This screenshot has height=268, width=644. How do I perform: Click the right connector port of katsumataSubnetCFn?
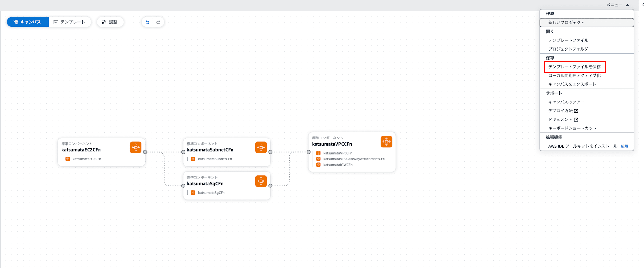point(270,152)
